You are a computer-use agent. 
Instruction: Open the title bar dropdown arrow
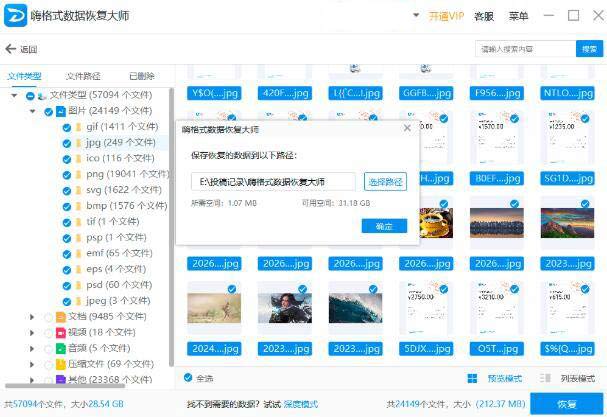(x=416, y=15)
